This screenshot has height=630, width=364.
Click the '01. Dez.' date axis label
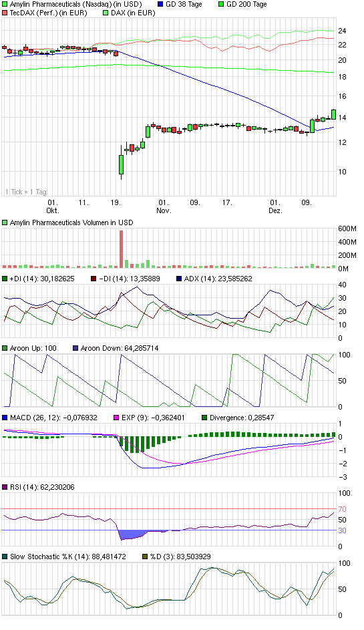point(275,206)
